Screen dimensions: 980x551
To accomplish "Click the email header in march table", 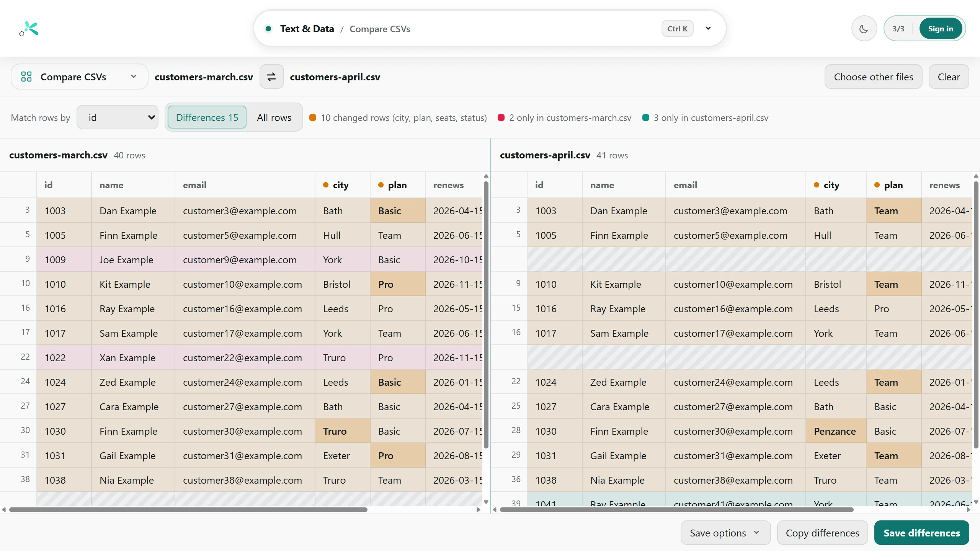I will coord(245,185).
